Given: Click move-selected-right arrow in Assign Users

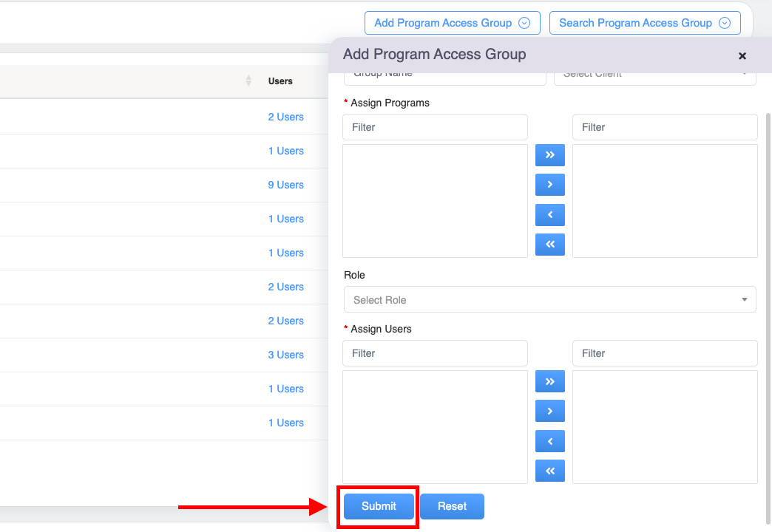Looking at the screenshot, I should point(549,411).
